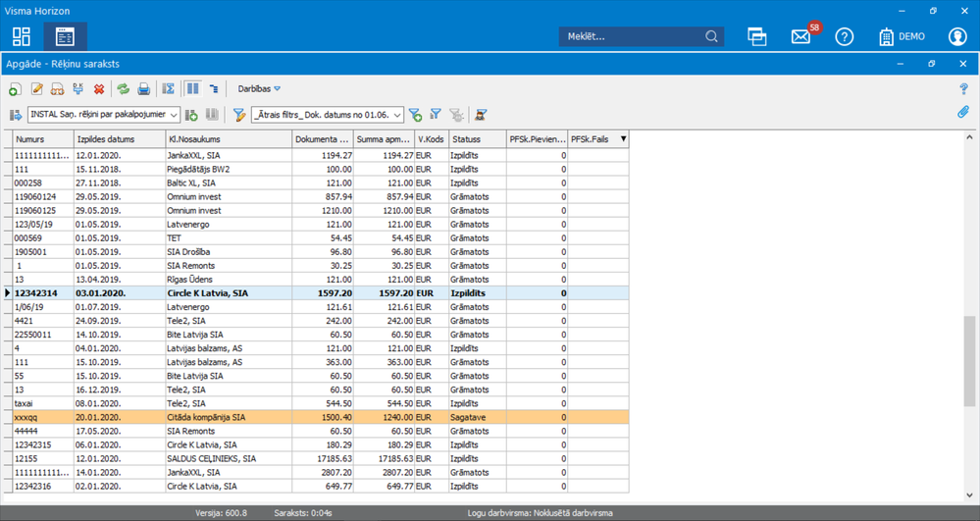
Task: Open the DEMO company selector
Action: 903,36
